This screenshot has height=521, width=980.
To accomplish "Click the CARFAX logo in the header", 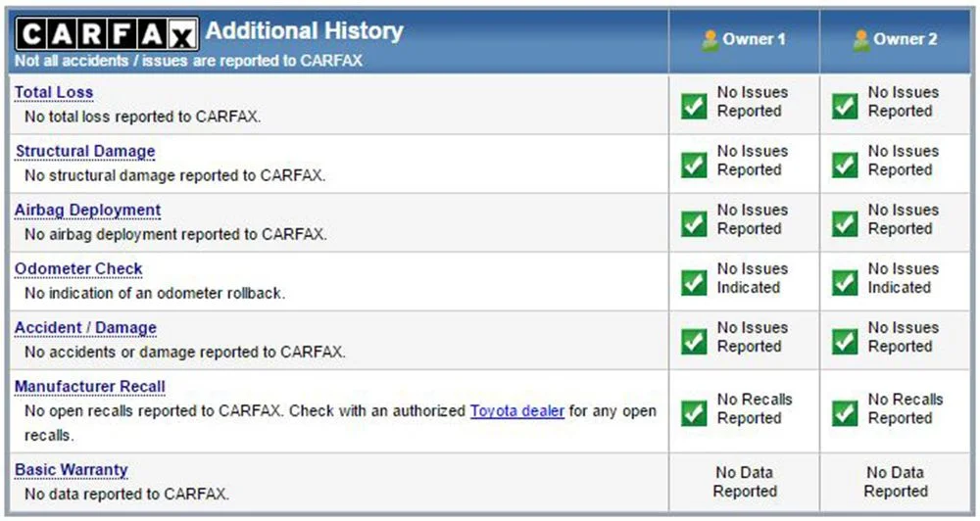I will [x=108, y=35].
